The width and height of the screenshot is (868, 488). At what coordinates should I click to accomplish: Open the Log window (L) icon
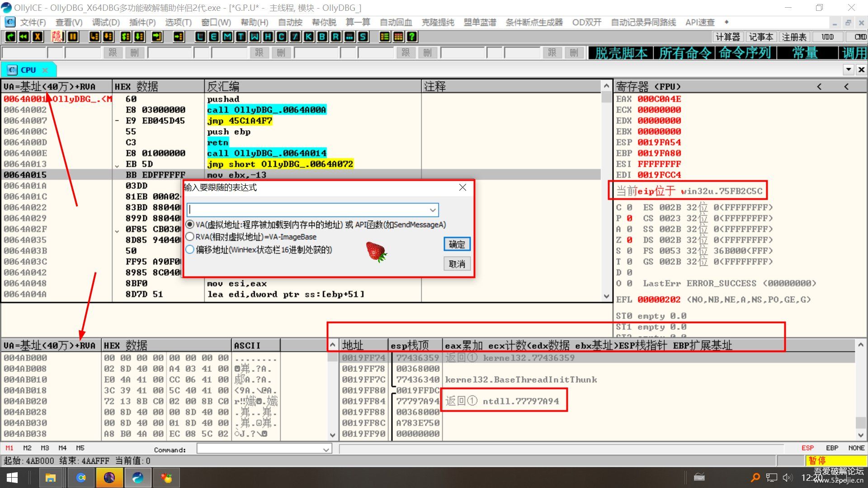tap(200, 37)
